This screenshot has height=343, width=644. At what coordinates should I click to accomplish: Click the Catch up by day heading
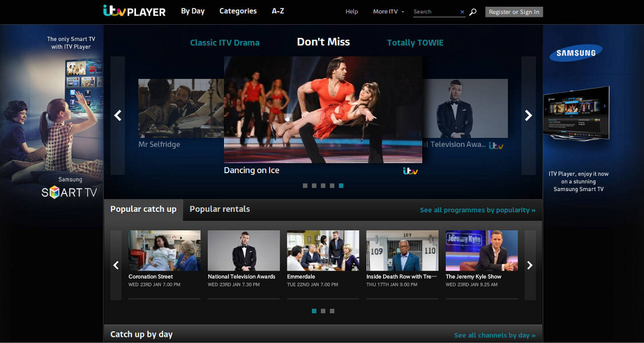pyautogui.click(x=141, y=335)
